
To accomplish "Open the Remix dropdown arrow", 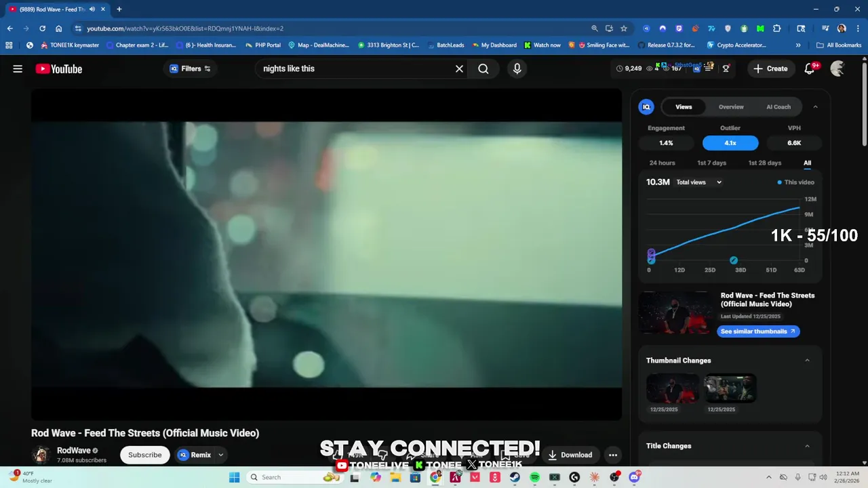I will [220, 455].
